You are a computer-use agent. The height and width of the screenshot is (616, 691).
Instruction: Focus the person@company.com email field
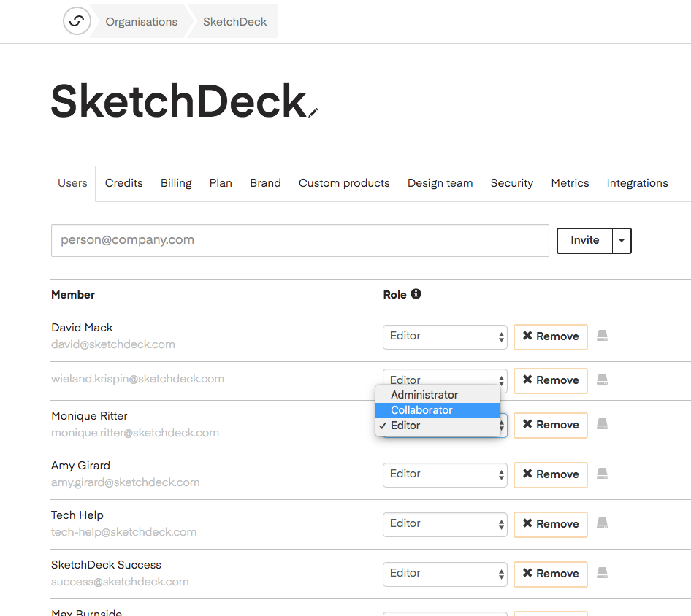300,240
